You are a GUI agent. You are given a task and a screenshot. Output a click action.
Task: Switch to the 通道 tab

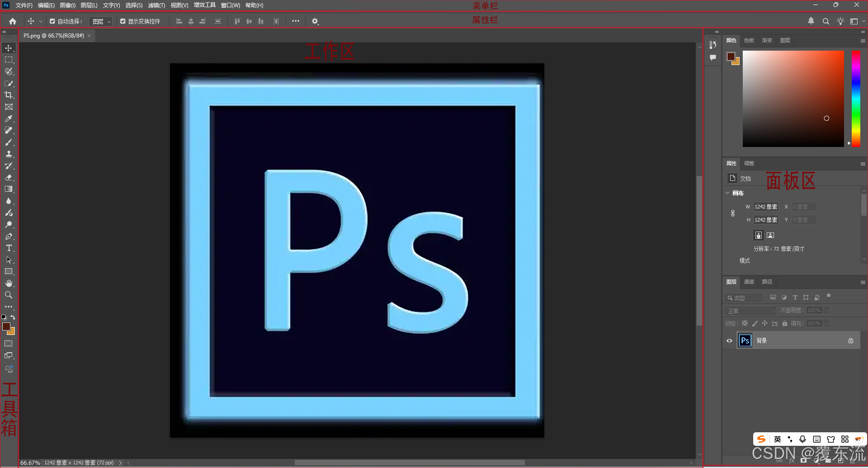[x=749, y=282]
